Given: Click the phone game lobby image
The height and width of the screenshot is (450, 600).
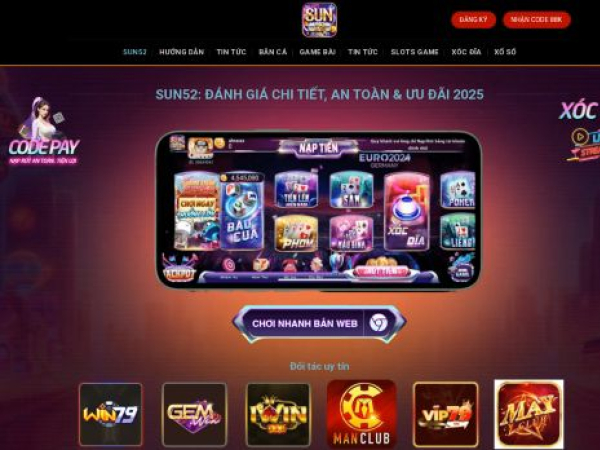Looking at the screenshot, I should [319, 210].
